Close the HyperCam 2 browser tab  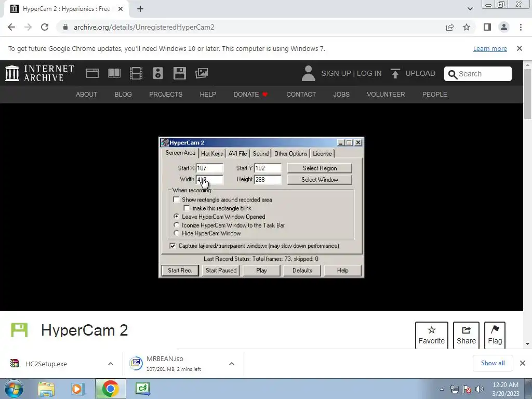(121, 9)
